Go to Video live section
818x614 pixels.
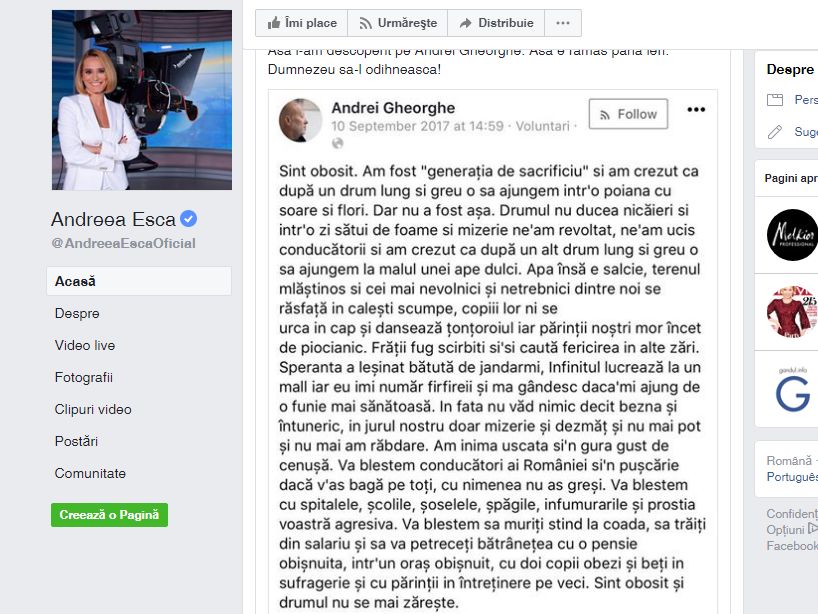point(85,345)
